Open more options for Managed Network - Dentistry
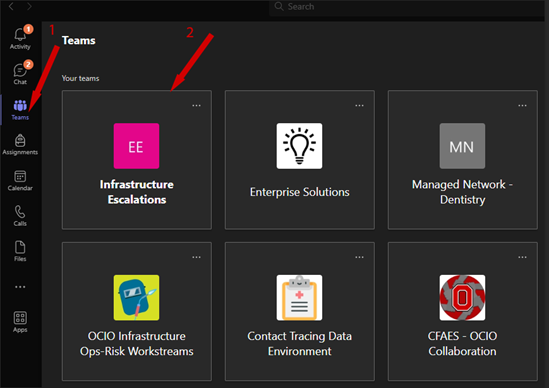The height and width of the screenshot is (388, 549). click(x=522, y=105)
